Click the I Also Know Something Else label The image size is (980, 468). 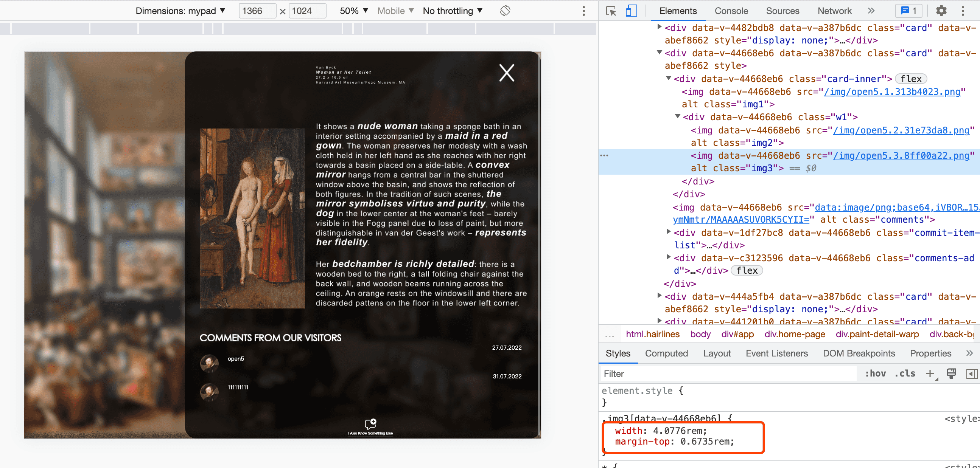[x=370, y=433]
